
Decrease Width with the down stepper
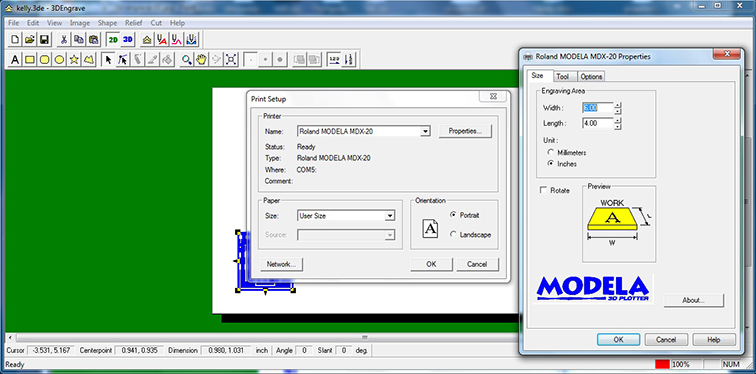618,111
